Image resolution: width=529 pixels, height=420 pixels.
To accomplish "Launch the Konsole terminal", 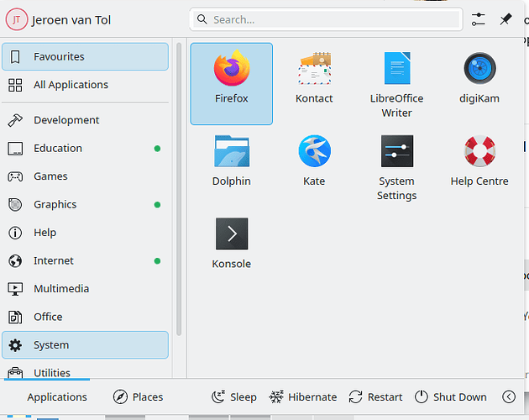I will [232, 245].
